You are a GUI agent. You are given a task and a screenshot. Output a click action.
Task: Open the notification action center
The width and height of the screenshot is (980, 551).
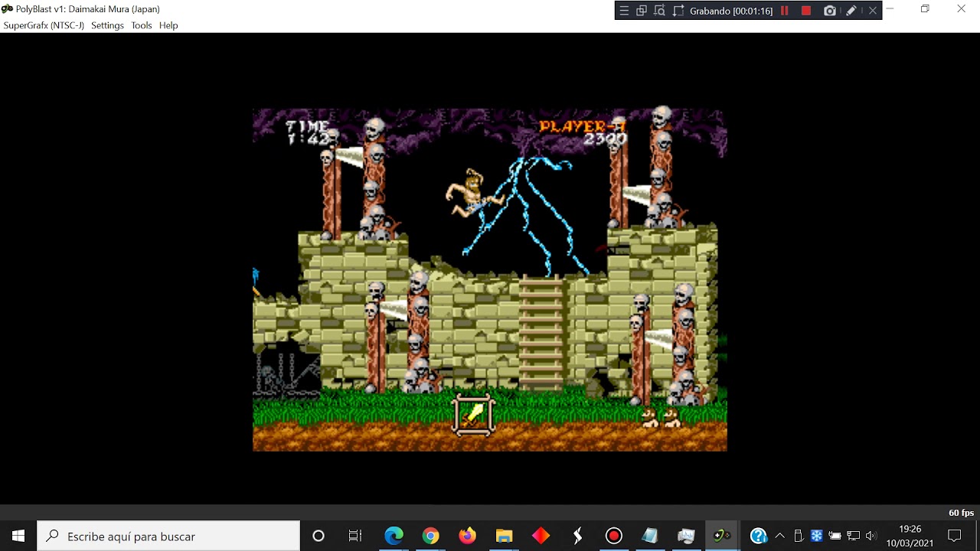point(955,536)
